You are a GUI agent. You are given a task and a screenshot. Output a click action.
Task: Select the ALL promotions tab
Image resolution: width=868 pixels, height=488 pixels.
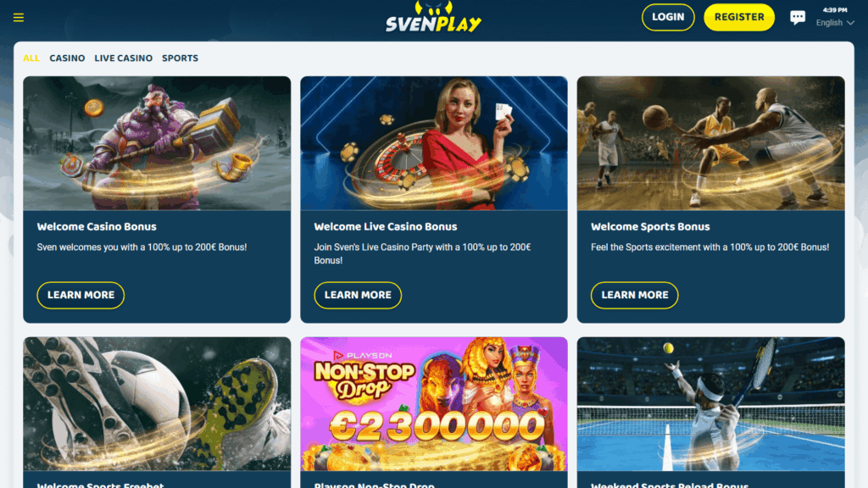pos(31,58)
